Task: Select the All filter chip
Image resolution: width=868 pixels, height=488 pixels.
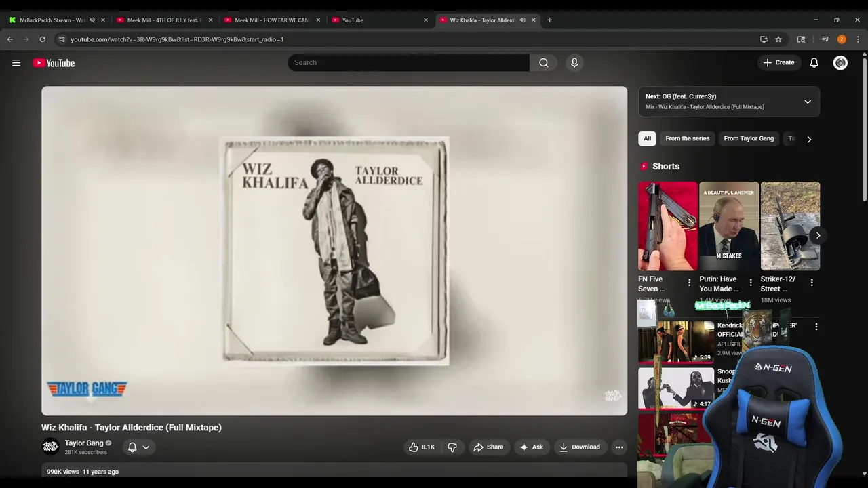Action: (647, 138)
